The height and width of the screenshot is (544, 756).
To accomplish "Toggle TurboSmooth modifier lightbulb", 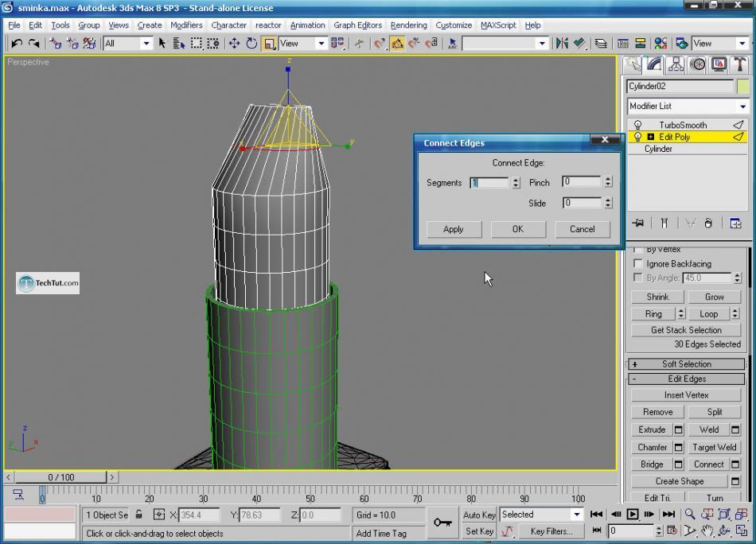I will click(637, 125).
